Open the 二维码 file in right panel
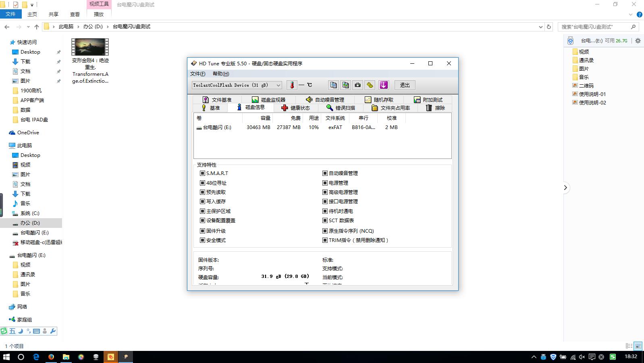Image resolution: width=644 pixels, height=363 pixels. click(586, 86)
